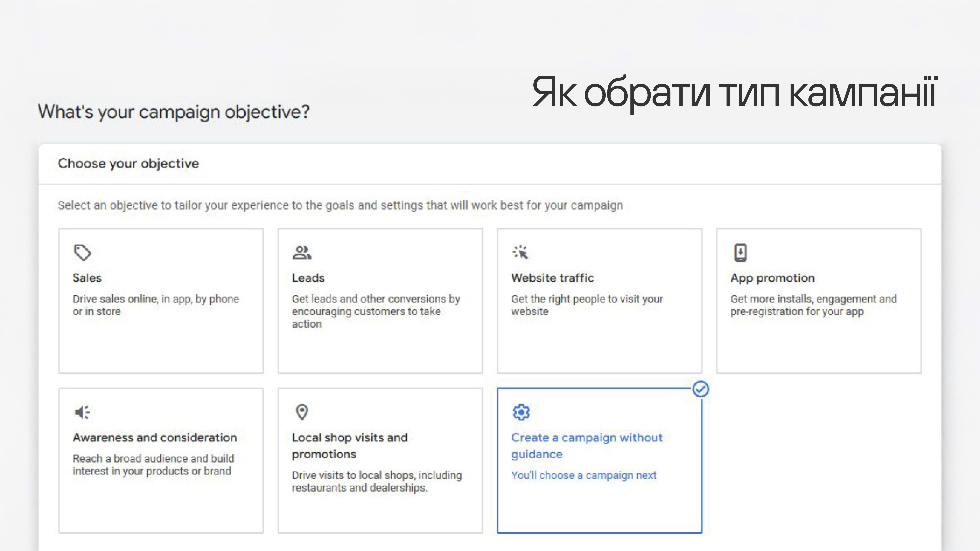Click the 'Choose your objective' panel heading
Screen dimensions: 980x551
[x=128, y=164]
